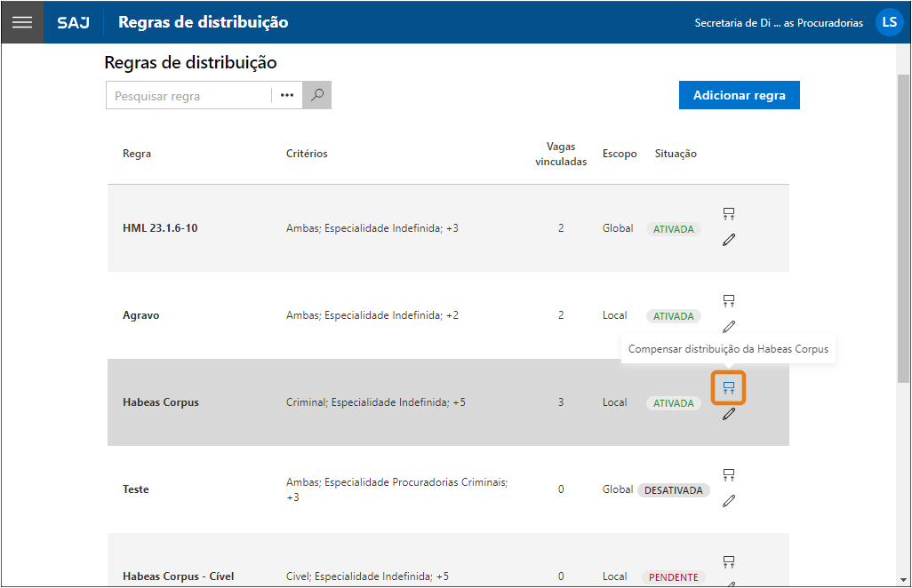Click the search magnifier icon

(316, 96)
